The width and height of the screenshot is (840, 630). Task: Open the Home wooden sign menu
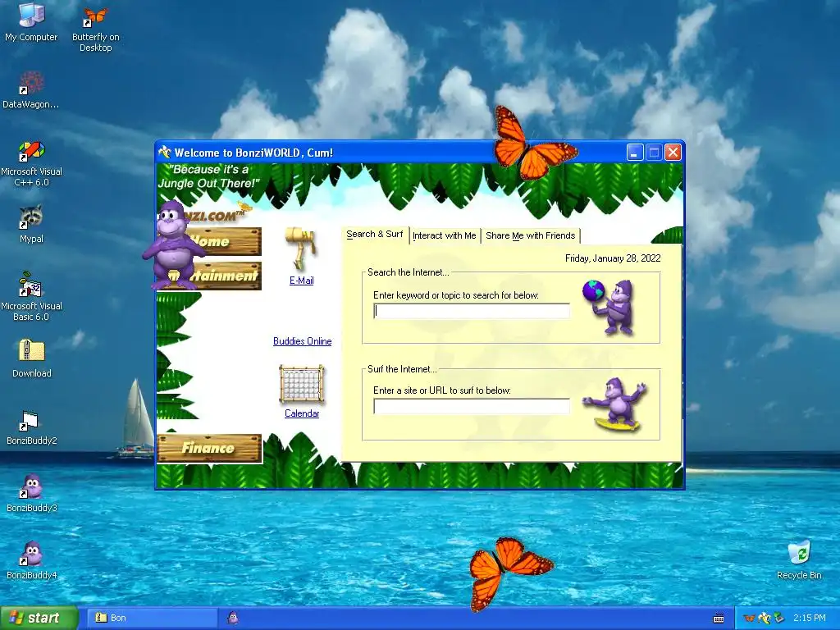[225, 241]
